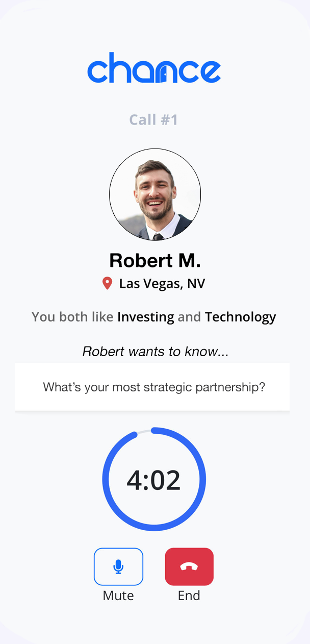Click the microphone icon
Screen dimensions: 310x644
pos(118,566)
